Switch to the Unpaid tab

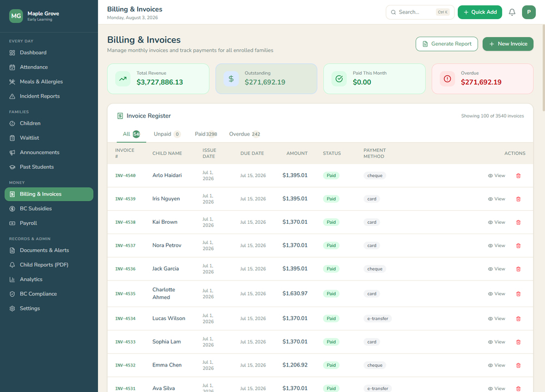pyautogui.click(x=167, y=134)
